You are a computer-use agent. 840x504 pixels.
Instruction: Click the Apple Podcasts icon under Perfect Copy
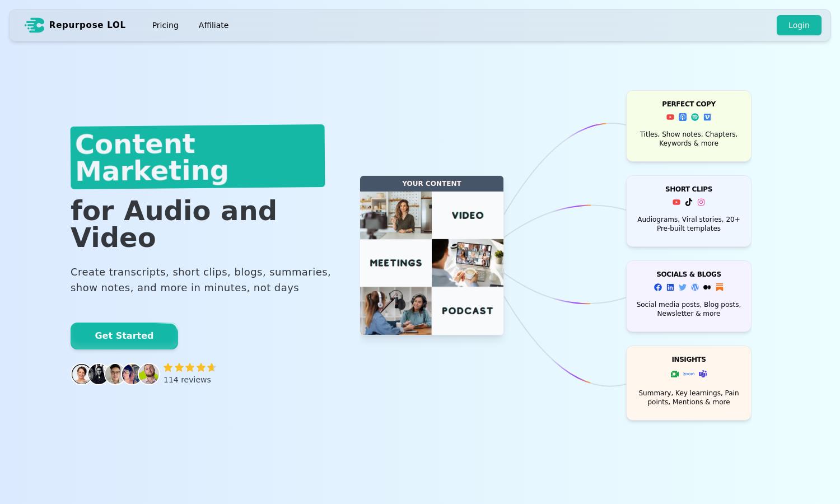[683, 117]
